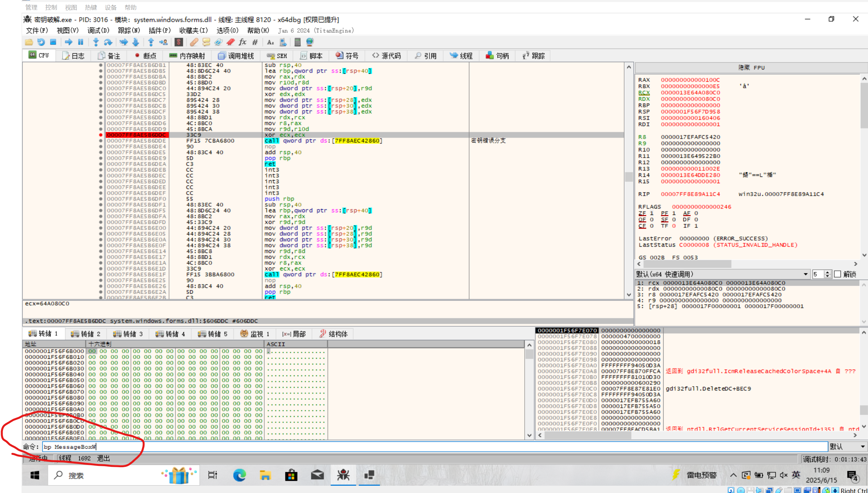Click the fx functions icon
This screenshot has width=868, height=493.
tap(242, 42)
